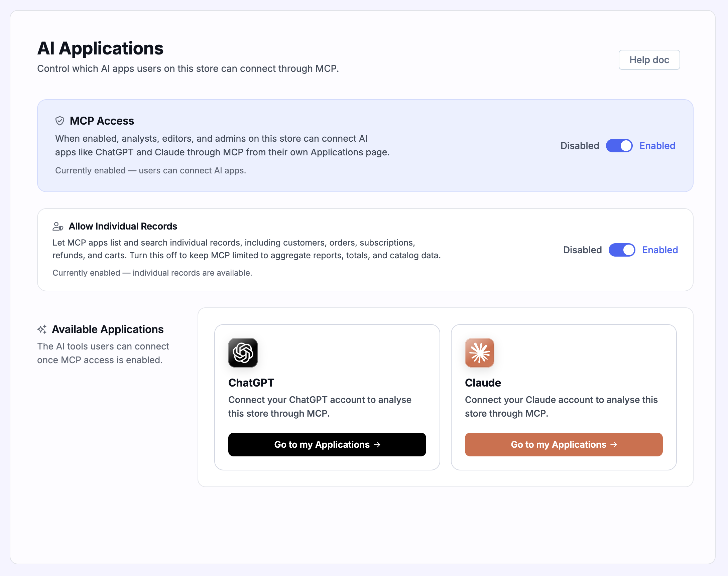Toggle the MCP Access switch
The height and width of the screenshot is (576, 728).
(619, 146)
